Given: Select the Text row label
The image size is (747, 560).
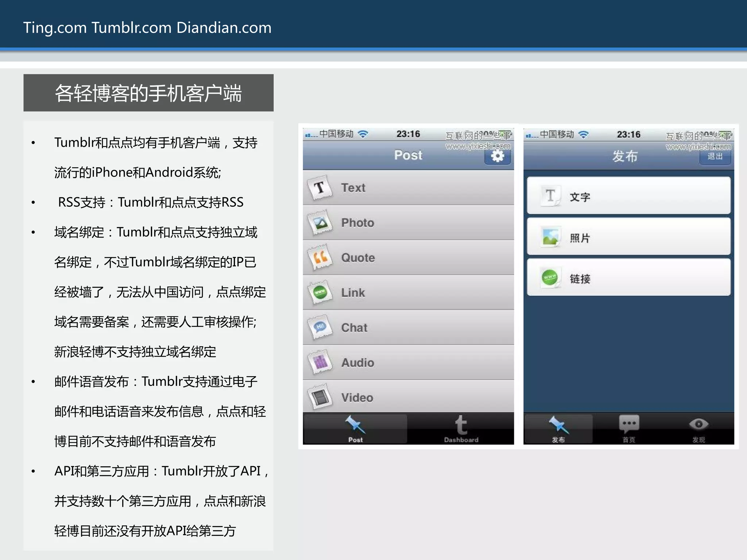Looking at the screenshot, I should (353, 188).
